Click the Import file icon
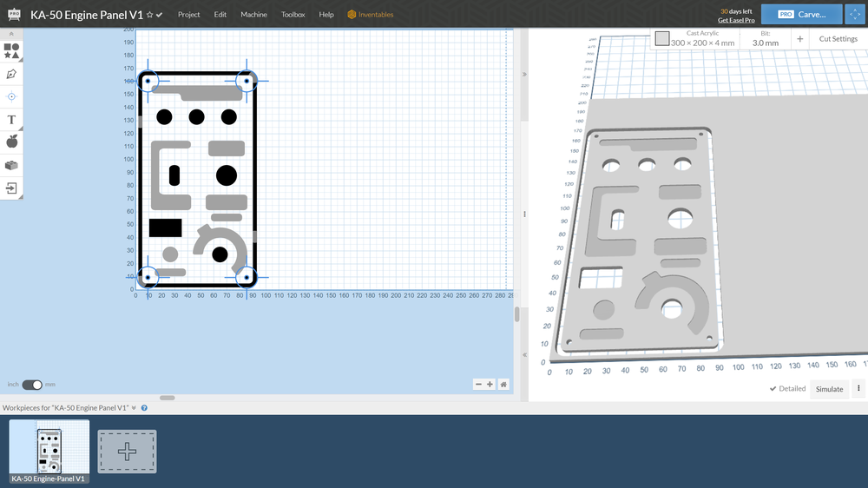The height and width of the screenshot is (488, 868). point(11,188)
